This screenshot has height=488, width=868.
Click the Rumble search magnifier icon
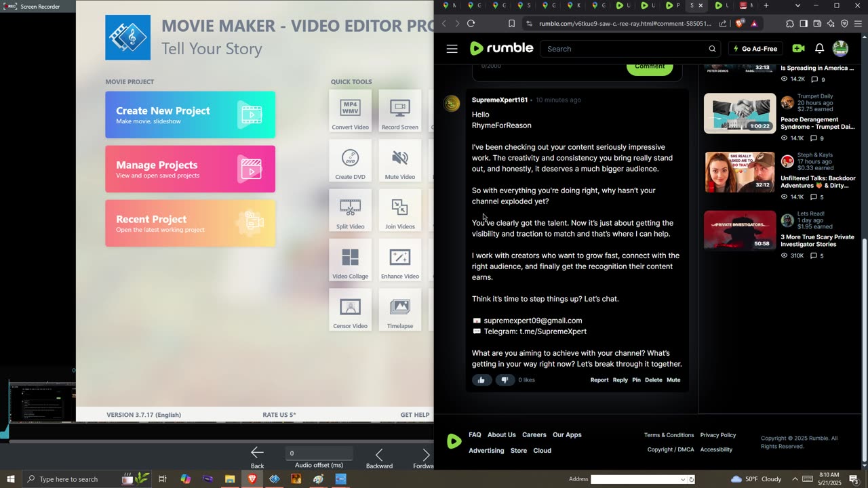click(x=712, y=49)
